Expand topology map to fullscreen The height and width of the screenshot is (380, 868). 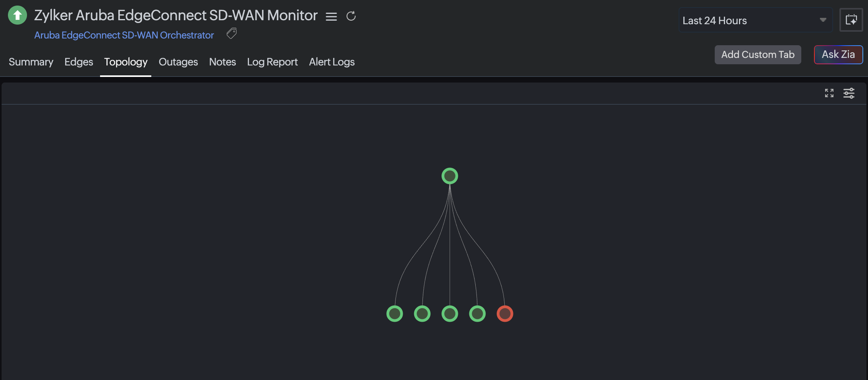(x=829, y=93)
